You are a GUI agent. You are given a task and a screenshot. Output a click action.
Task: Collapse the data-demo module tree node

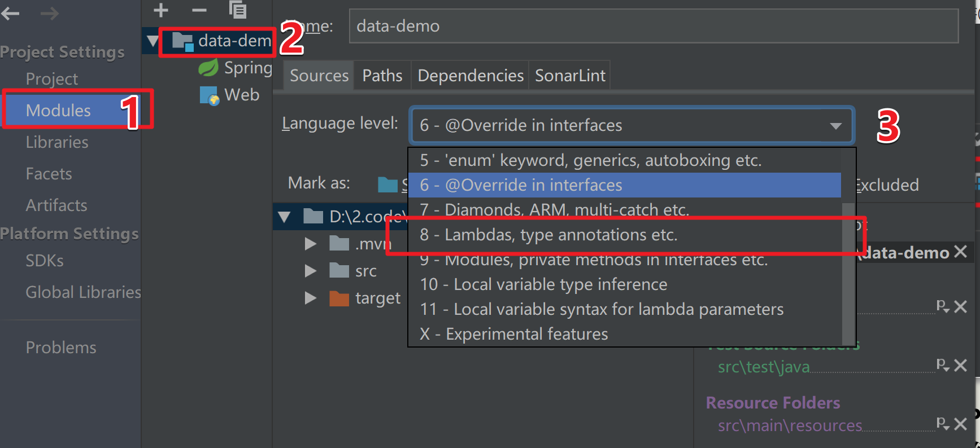(x=153, y=41)
